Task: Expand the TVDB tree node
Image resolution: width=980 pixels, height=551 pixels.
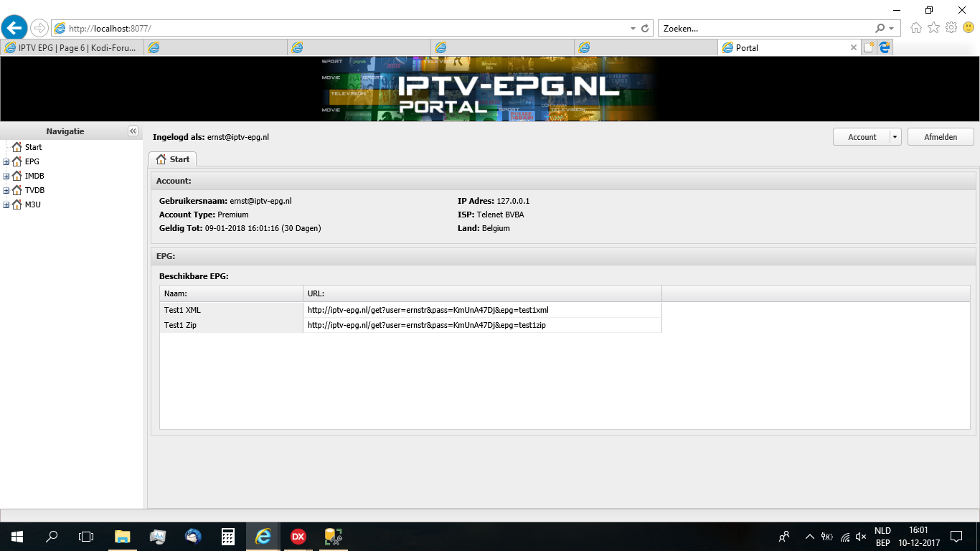Action: coord(6,190)
